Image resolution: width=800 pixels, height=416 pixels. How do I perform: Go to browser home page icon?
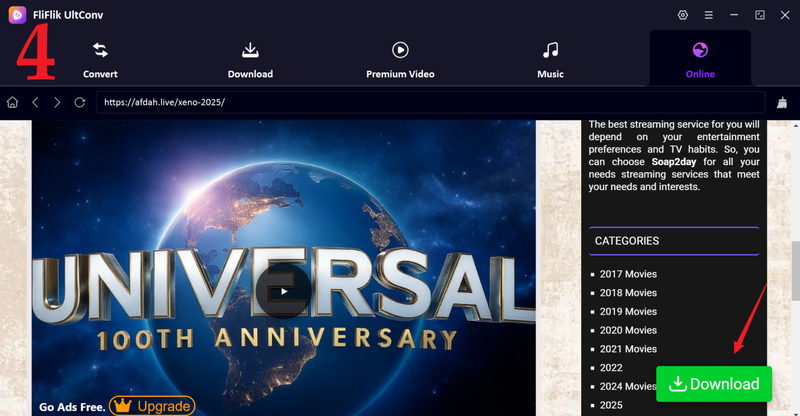(12, 102)
